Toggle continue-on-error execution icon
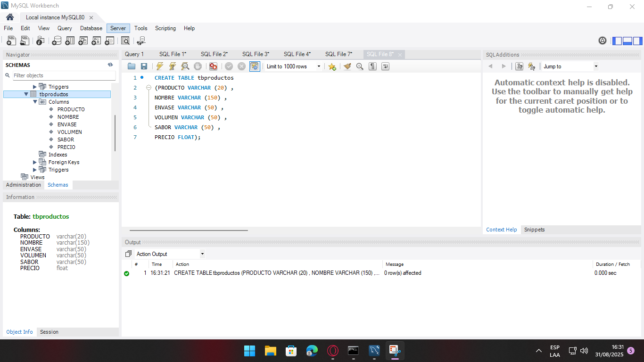Image resolution: width=644 pixels, height=362 pixels. 213,66
